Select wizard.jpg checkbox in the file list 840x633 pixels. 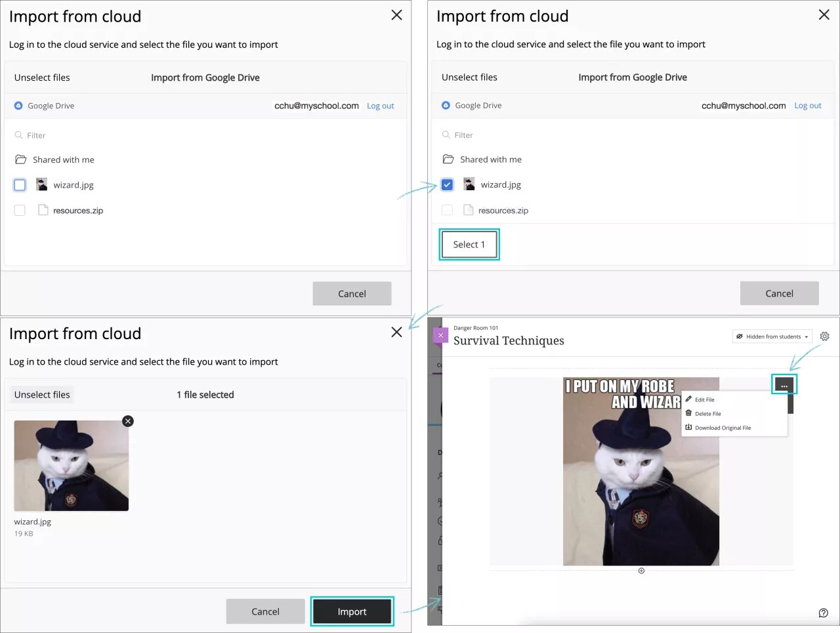coord(20,184)
